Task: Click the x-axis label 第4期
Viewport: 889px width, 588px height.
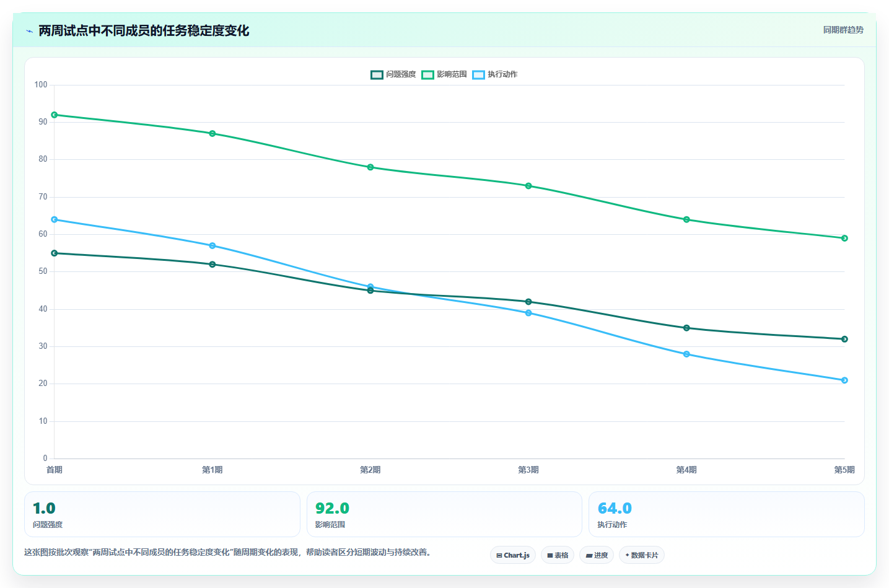Action: click(x=686, y=470)
